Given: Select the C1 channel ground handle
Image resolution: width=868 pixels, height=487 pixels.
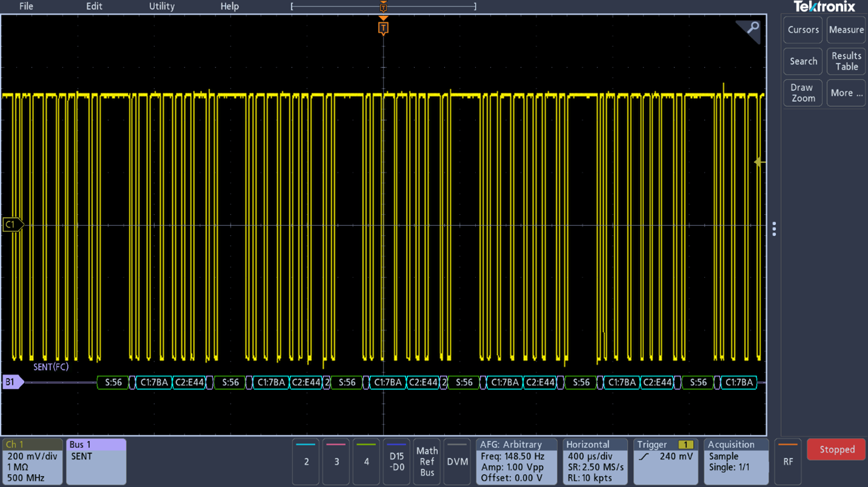Looking at the screenshot, I should [x=12, y=224].
